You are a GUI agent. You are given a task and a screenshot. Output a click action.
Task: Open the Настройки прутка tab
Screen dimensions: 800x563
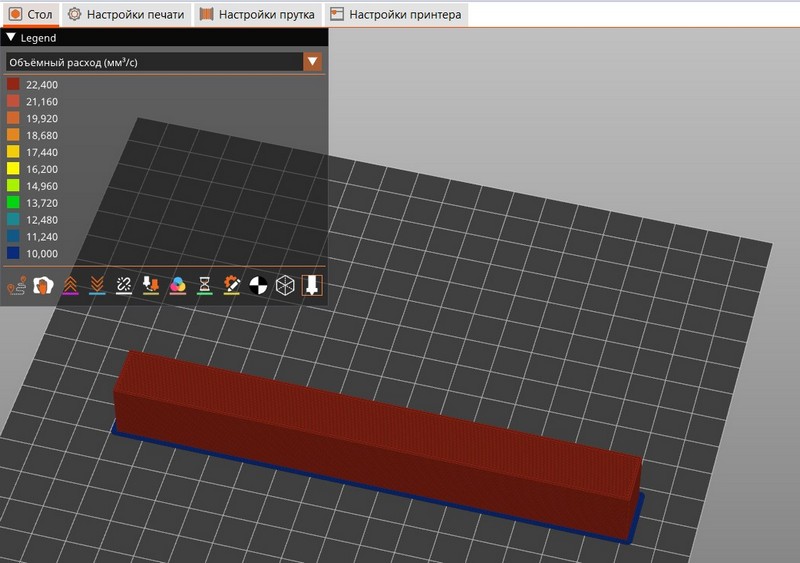pos(258,14)
